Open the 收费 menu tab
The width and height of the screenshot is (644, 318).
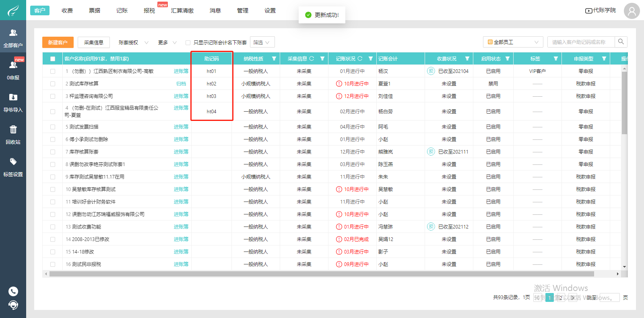click(x=67, y=10)
